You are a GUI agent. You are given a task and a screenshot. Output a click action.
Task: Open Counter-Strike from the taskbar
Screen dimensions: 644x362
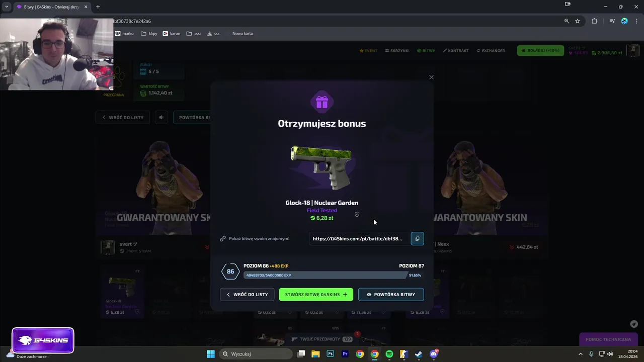tap(404, 354)
